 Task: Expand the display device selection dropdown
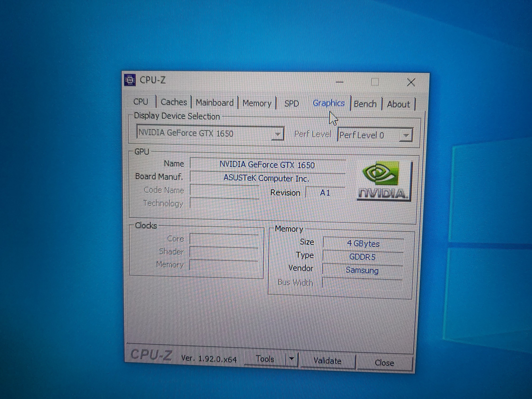tap(278, 134)
